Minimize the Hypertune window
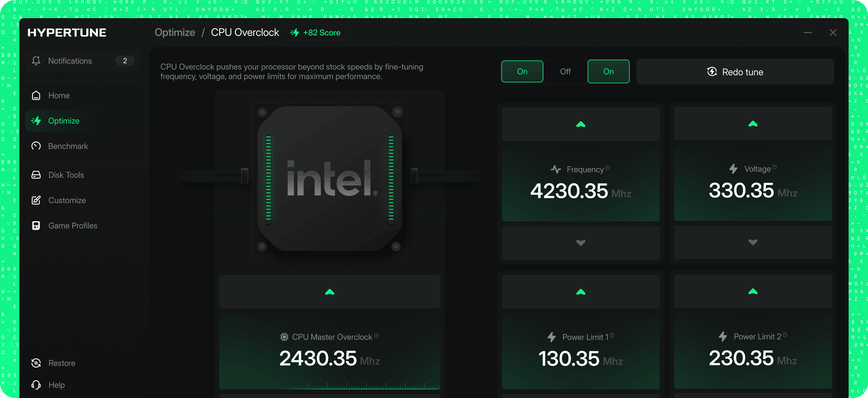Image resolution: width=868 pixels, height=398 pixels. (x=808, y=33)
